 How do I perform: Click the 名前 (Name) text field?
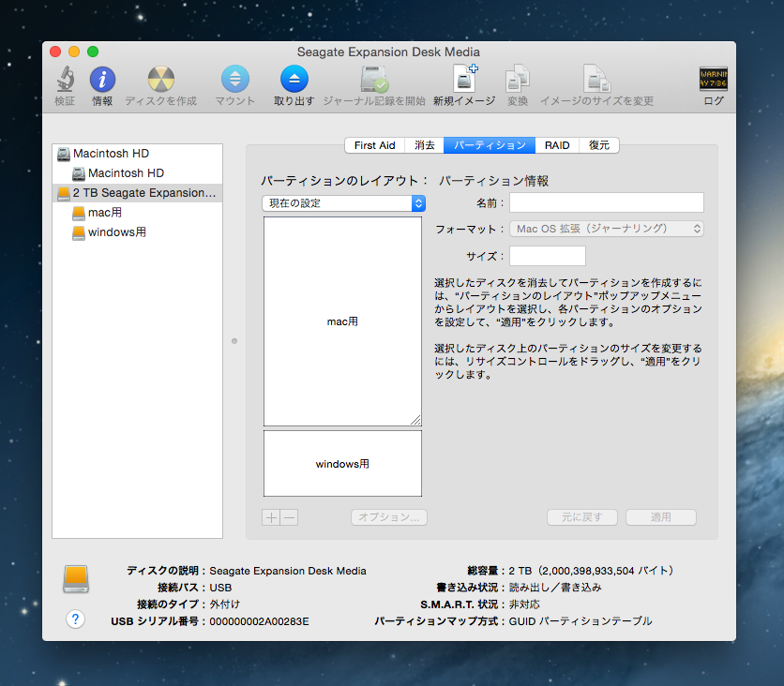tap(606, 202)
